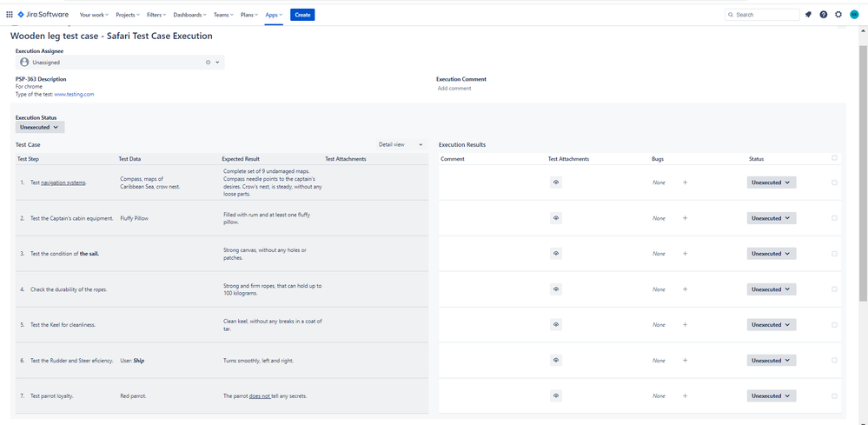This screenshot has width=868, height=425.
Task: Add a bug to Rudder and Steer step
Action: point(685,361)
